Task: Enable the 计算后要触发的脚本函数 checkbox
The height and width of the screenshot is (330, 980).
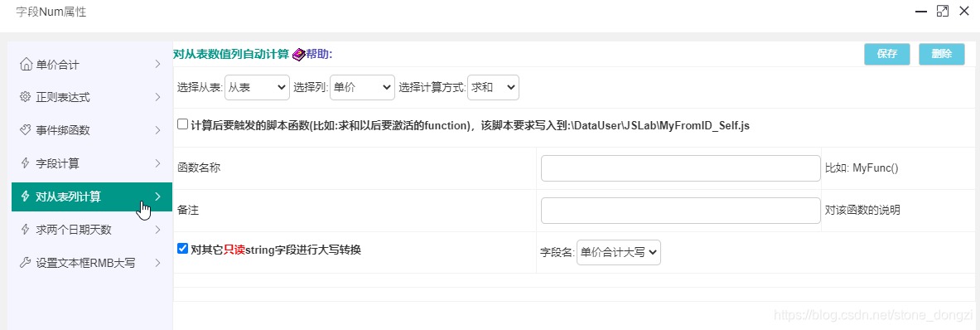Action: point(182,124)
